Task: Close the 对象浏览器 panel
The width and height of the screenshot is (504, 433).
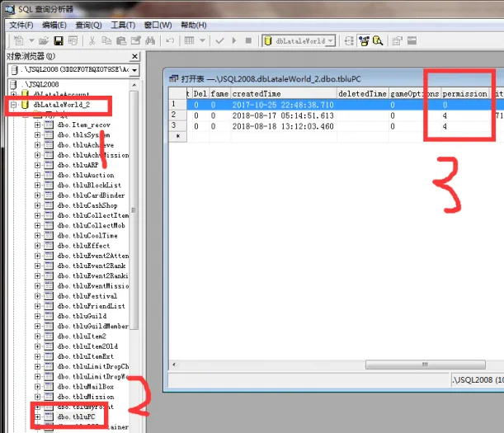Action: pos(135,57)
